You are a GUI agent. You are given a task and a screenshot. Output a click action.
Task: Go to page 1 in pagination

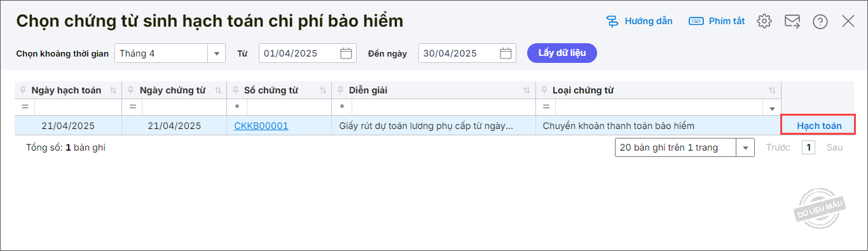pos(808,147)
